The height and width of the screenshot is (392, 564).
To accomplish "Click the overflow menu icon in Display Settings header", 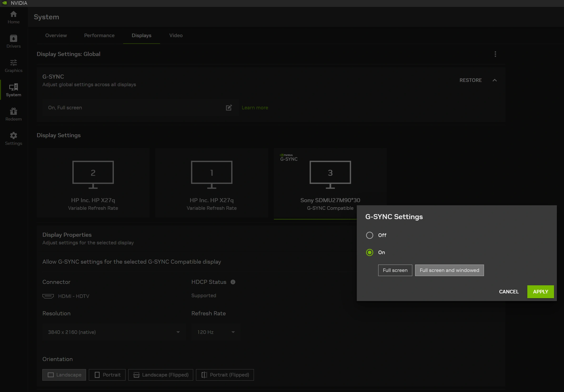I will pos(495,54).
